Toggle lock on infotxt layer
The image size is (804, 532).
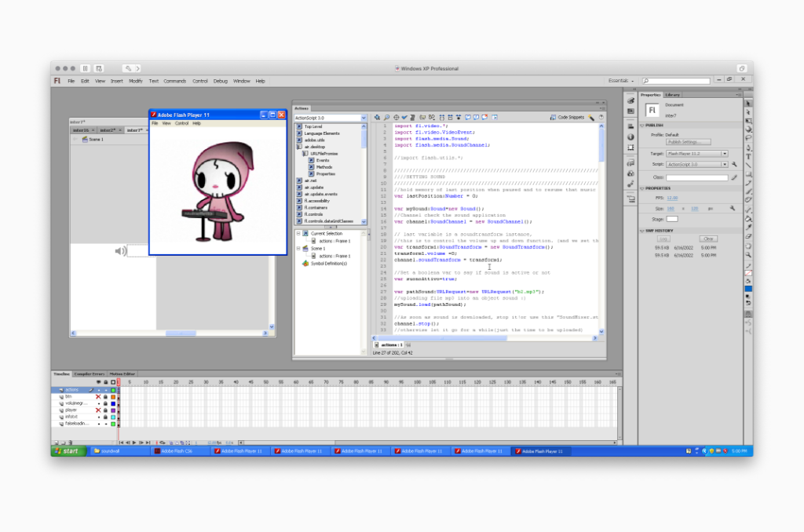(x=106, y=417)
